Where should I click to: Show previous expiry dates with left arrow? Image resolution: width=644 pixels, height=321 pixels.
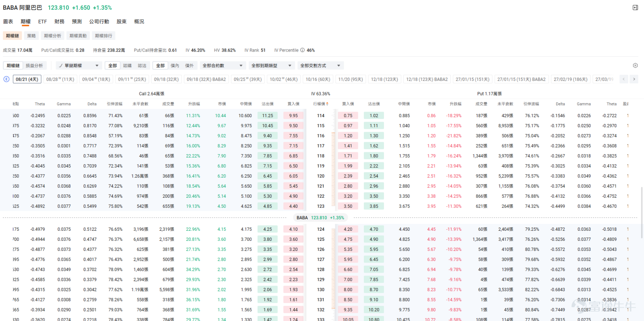(x=624, y=79)
